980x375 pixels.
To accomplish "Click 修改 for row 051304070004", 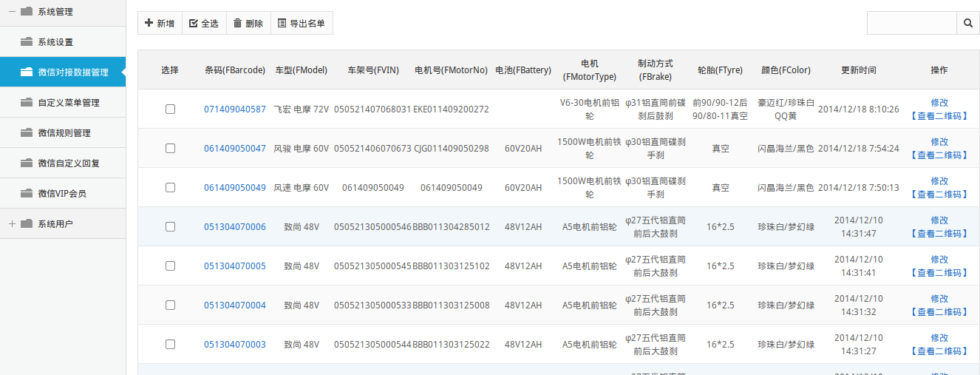I will pos(939,299).
